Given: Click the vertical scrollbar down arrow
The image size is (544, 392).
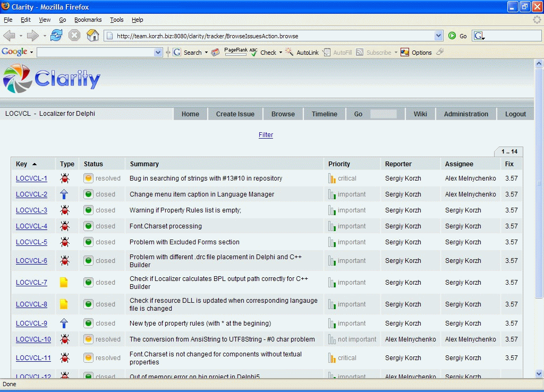Looking at the screenshot, I should (539, 374).
